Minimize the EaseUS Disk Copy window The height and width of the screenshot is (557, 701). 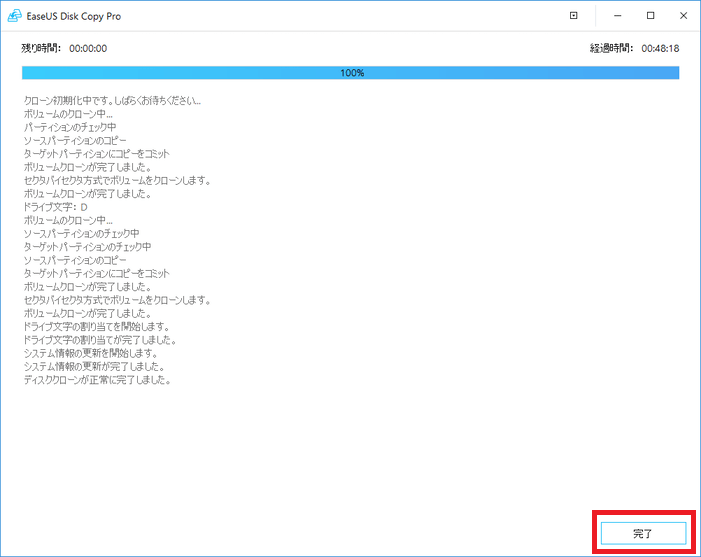pyautogui.click(x=615, y=16)
